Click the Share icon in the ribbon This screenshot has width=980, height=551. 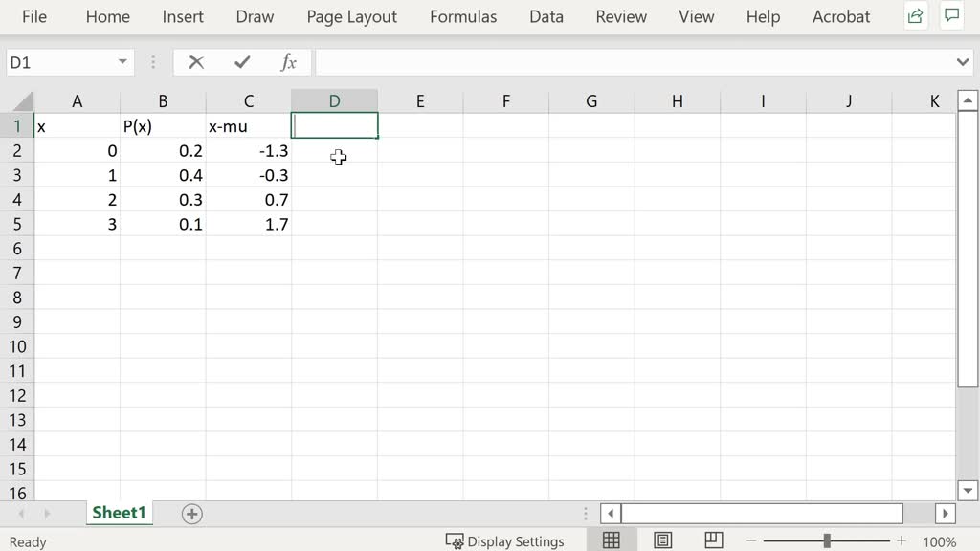click(x=916, y=16)
